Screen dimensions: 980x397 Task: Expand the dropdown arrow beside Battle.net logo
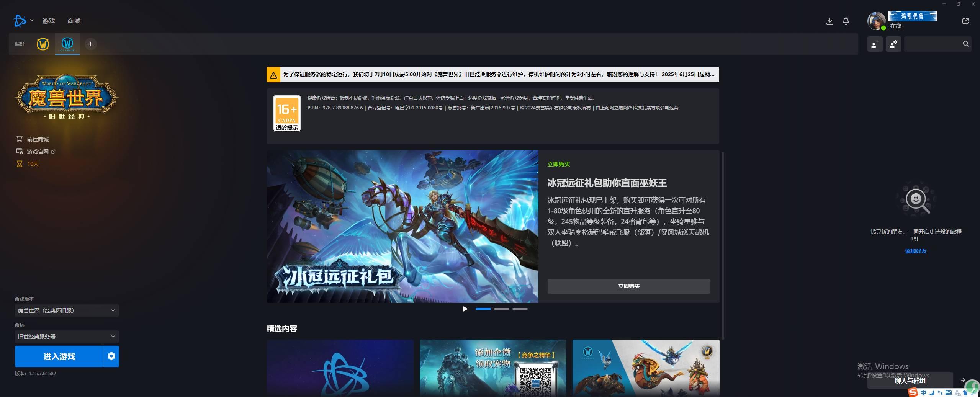(x=32, y=20)
